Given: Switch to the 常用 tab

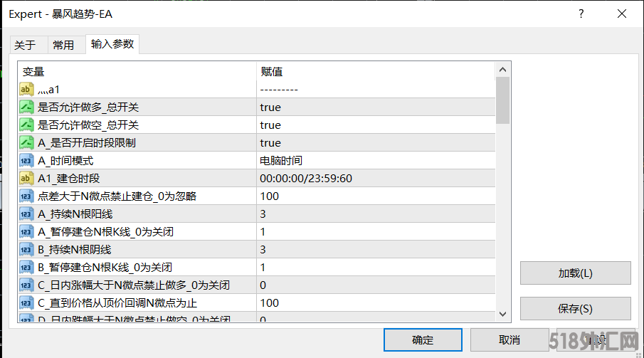Looking at the screenshot, I should click(63, 45).
